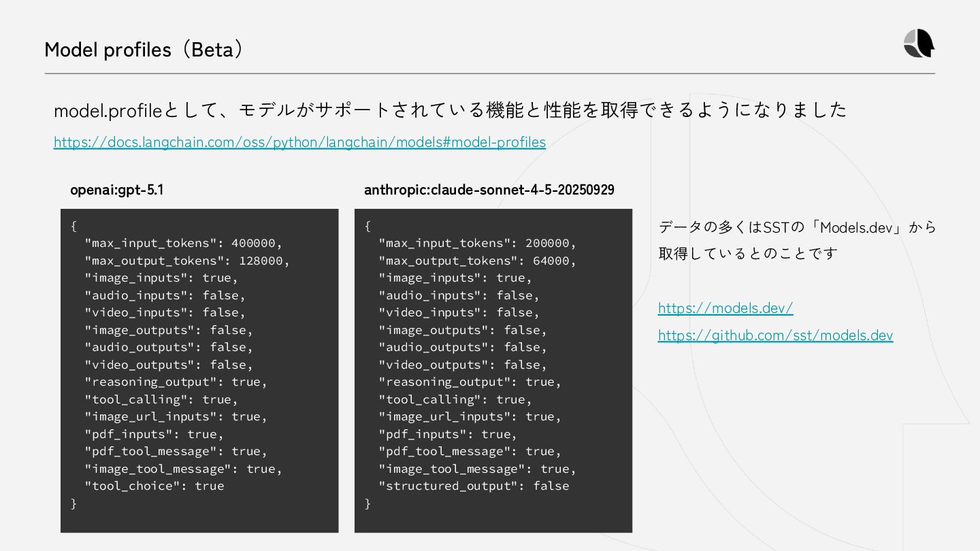Select the sentence starting with "model.profileとして"
This screenshot has width=980, height=551.
(x=450, y=110)
